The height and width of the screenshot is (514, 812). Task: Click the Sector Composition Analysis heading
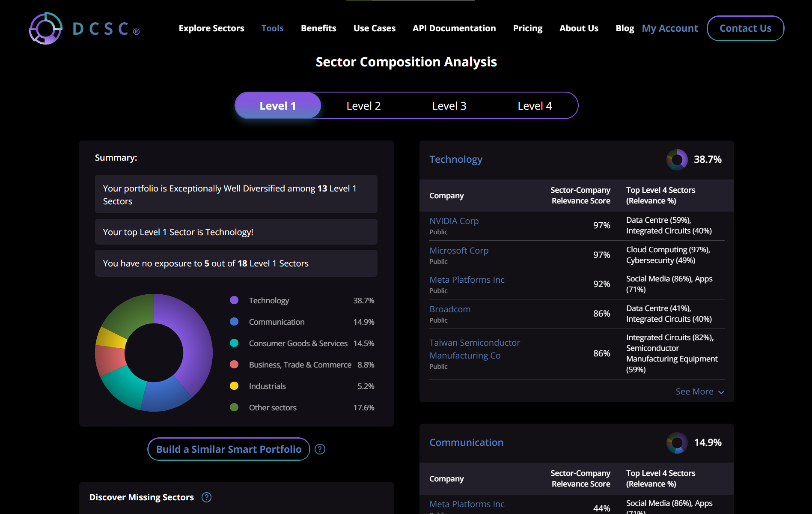406,62
